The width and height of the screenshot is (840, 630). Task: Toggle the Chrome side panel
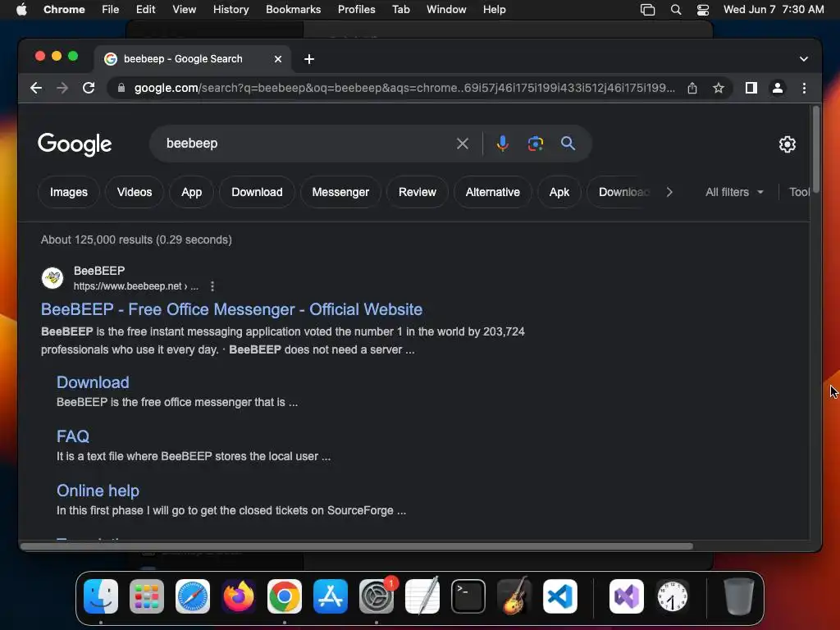pyautogui.click(x=751, y=88)
